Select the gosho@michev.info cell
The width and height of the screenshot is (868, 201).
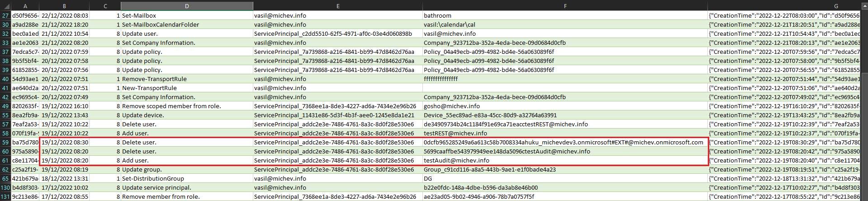tap(451, 106)
